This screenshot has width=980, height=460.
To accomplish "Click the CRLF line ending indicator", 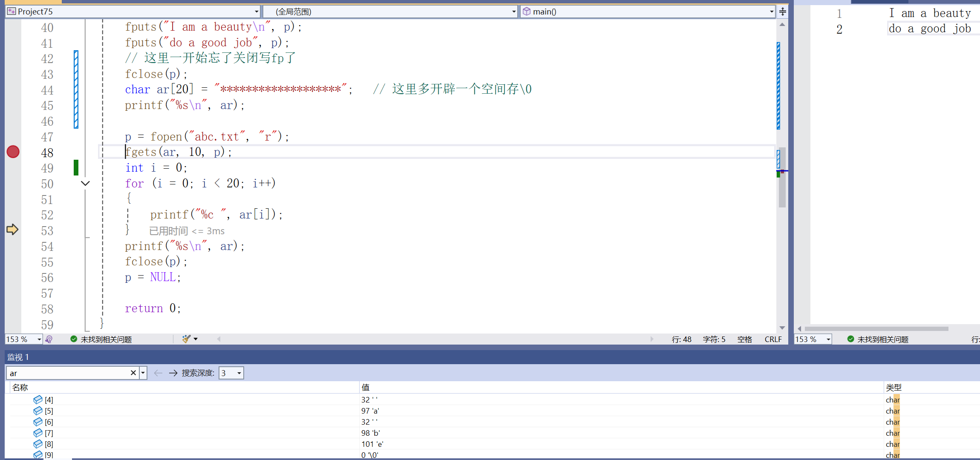I will (x=772, y=339).
